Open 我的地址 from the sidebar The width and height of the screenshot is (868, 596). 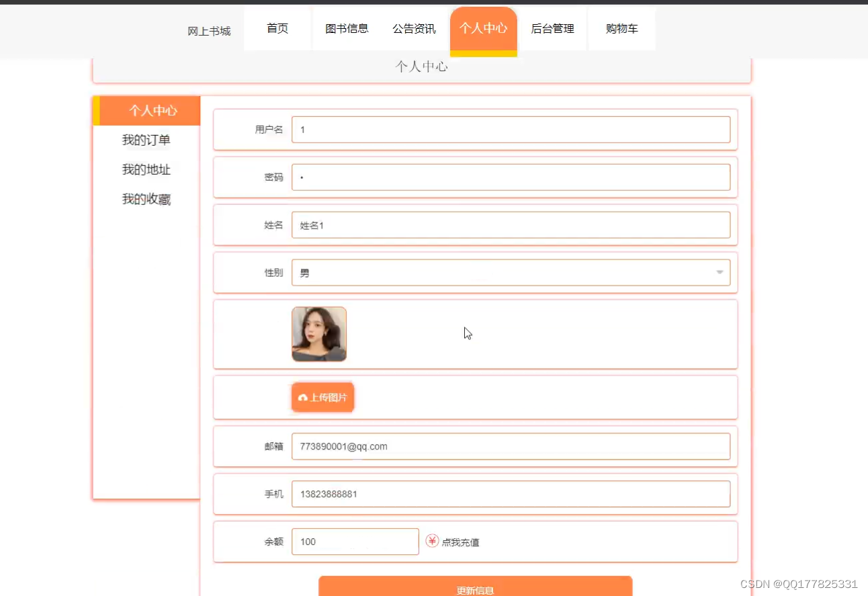146,169
